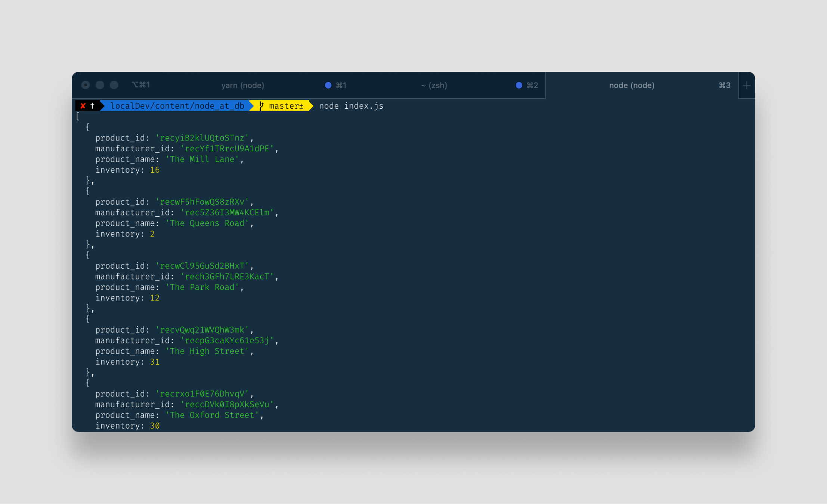This screenshot has width=827, height=504.
Task: Click manufacturer_id 'reccDVk0I8pXkSeVu'
Action: click(227, 405)
